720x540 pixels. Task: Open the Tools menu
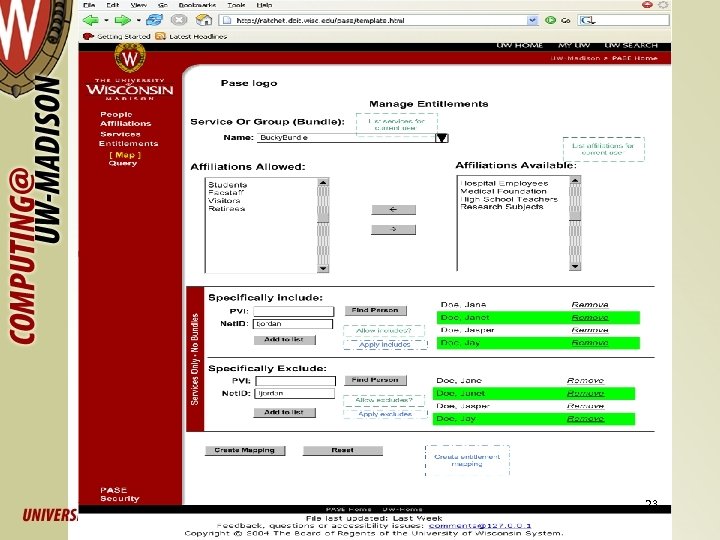tap(236, 5)
